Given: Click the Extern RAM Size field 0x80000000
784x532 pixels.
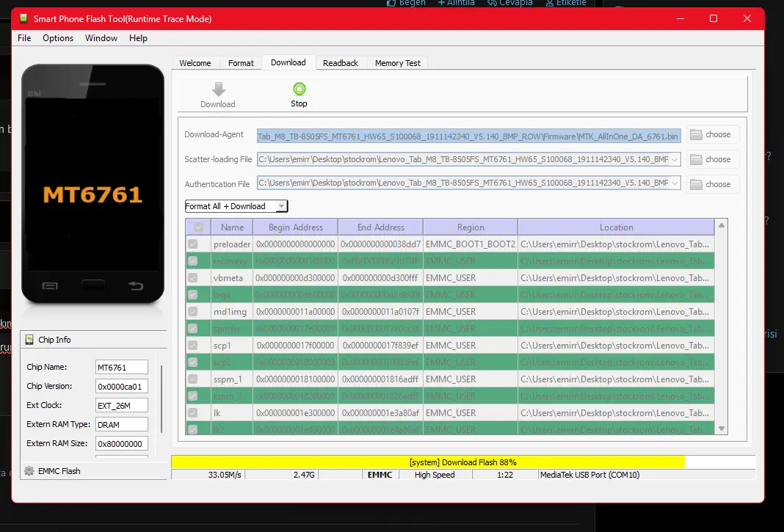Looking at the screenshot, I should click(x=122, y=443).
